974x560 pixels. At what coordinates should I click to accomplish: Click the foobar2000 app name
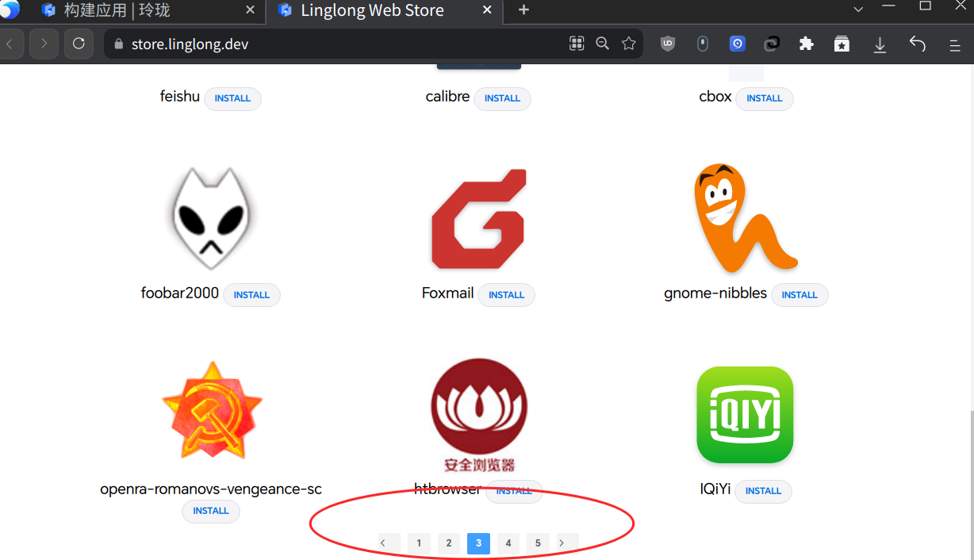(x=180, y=293)
